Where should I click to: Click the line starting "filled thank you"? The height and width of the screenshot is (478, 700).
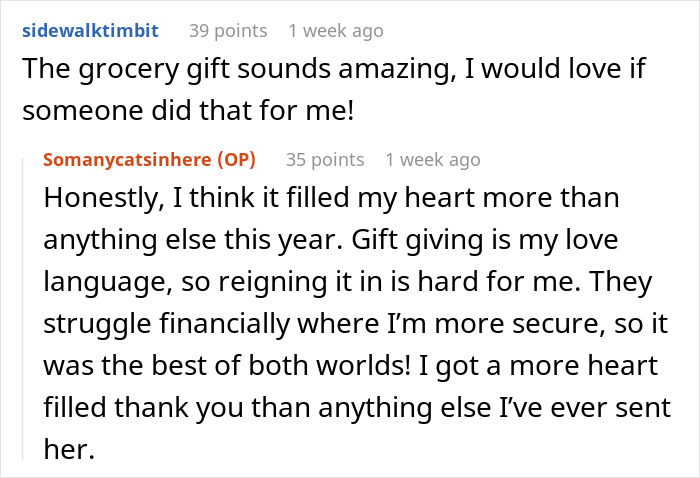(x=300, y=408)
